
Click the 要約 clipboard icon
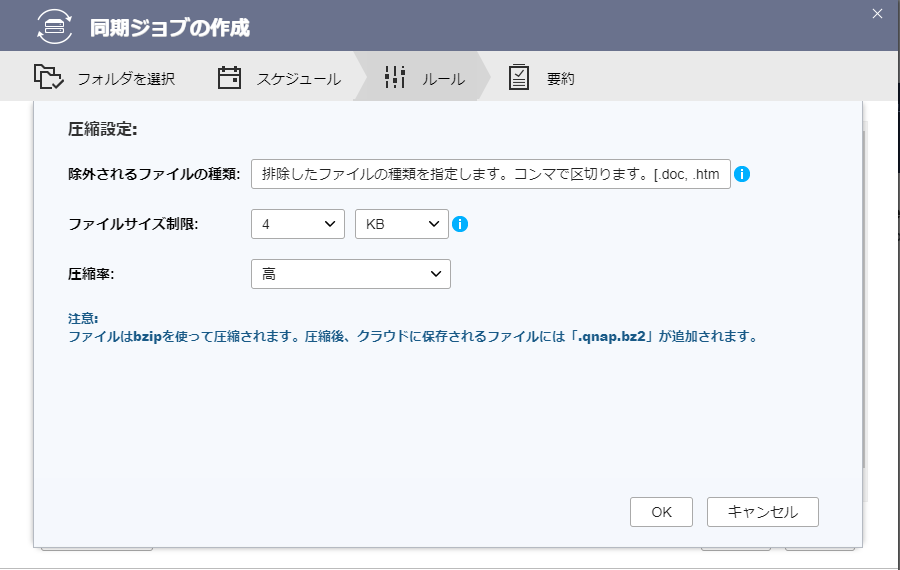[x=519, y=78]
